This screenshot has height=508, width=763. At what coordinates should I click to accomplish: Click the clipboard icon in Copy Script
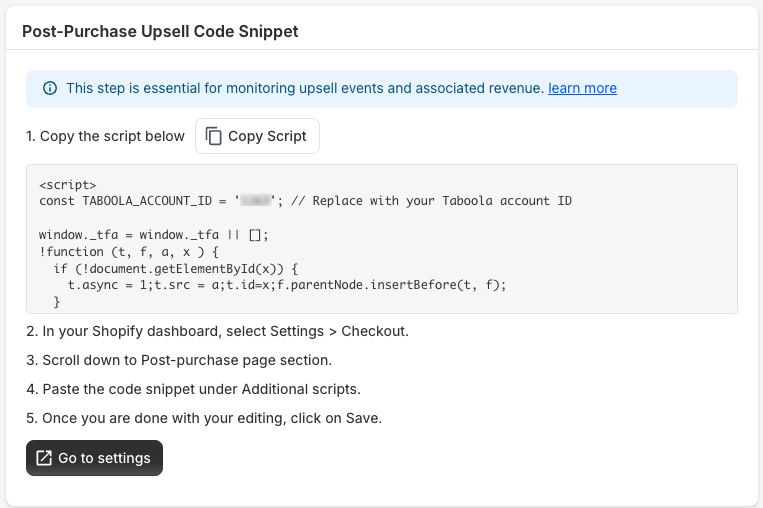pyautogui.click(x=213, y=136)
